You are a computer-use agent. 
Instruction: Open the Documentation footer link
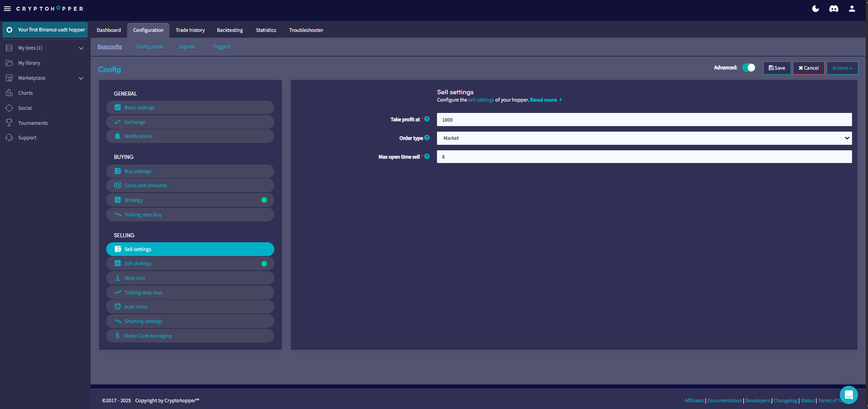pos(724,400)
